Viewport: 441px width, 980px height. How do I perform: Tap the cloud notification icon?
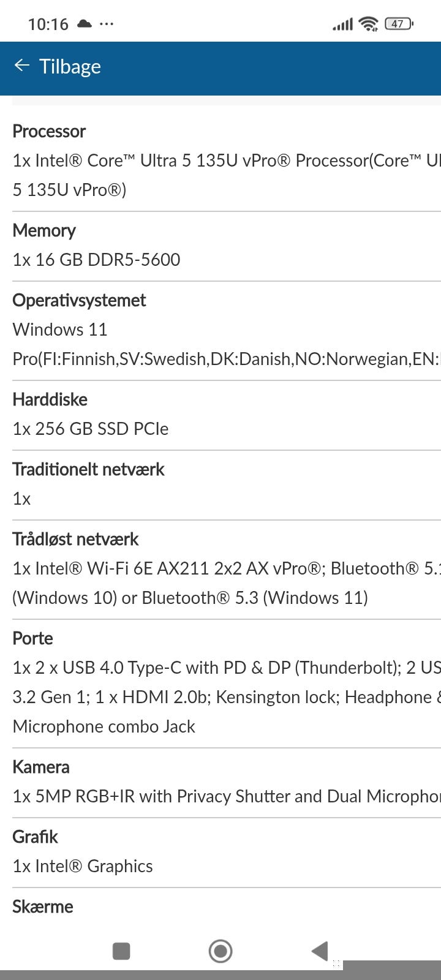tap(85, 24)
